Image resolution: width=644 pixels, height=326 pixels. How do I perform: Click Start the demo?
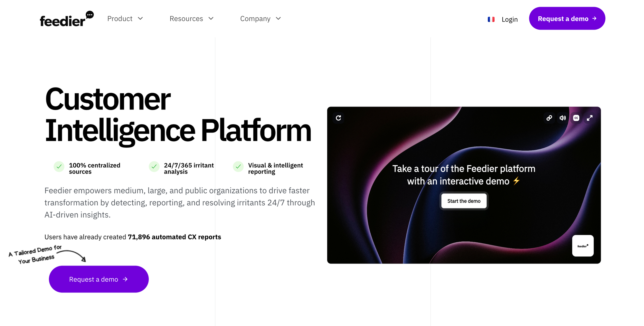464,201
